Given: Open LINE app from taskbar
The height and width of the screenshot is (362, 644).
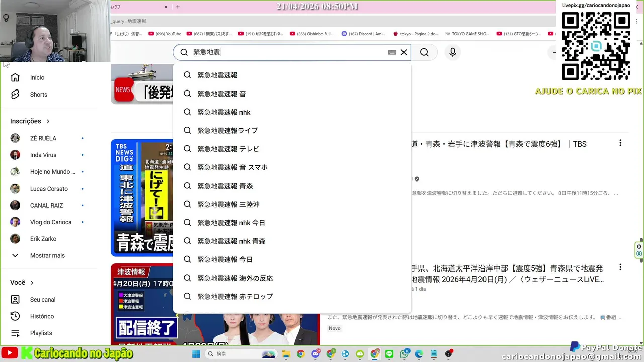Looking at the screenshot, I should point(389,354).
